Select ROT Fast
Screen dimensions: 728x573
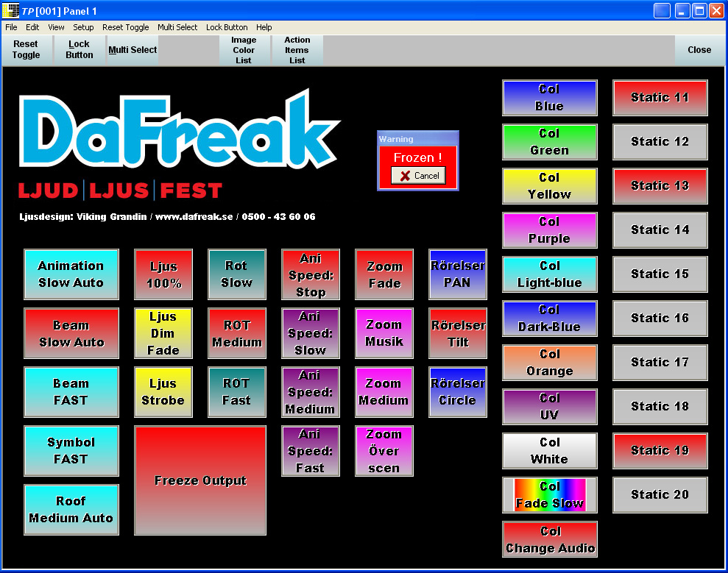click(237, 392)
